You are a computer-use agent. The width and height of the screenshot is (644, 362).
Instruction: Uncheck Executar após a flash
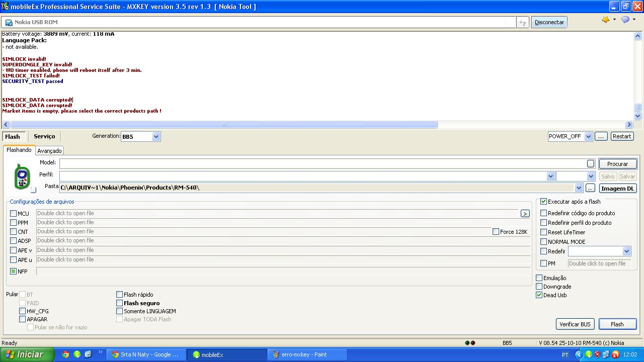[x=543, y=202]
